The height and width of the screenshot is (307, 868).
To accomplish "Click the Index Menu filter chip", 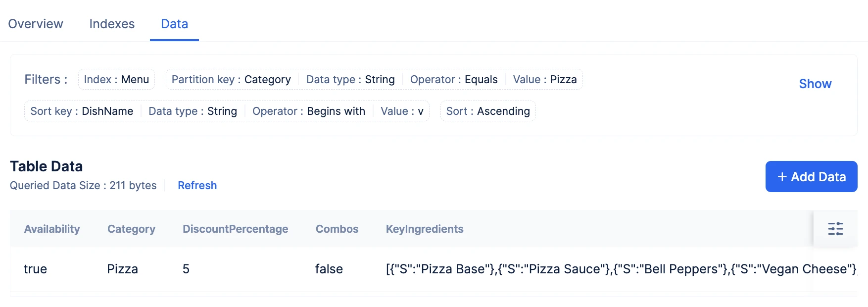I will [116, 79].
